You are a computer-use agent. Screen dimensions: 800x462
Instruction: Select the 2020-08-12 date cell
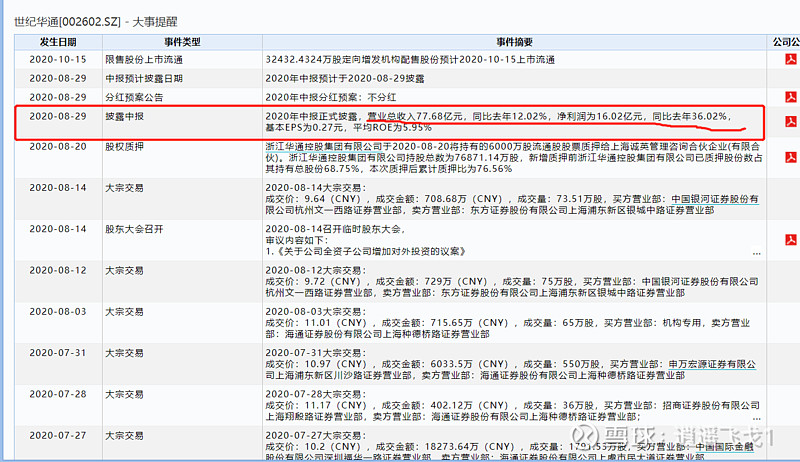coord(58,281)
